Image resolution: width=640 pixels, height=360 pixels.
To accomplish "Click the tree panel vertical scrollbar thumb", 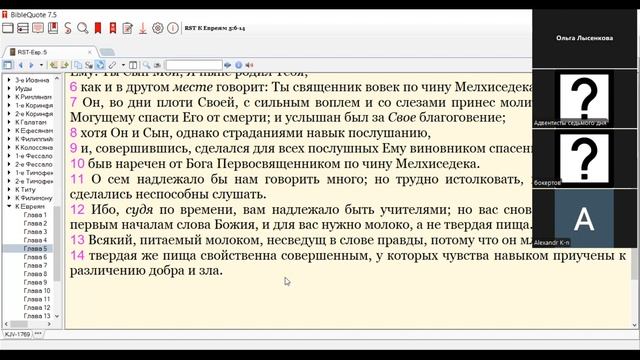I will click(57, 243).
